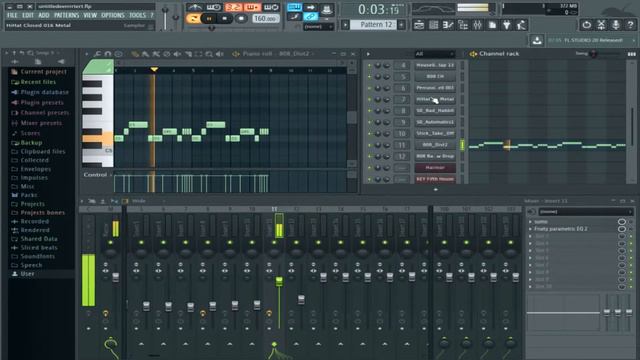This screenshot has width=640, height=360.
Task: Toggle mute LED for Hihat Metal channel
Action: click(x=369, y=99)
